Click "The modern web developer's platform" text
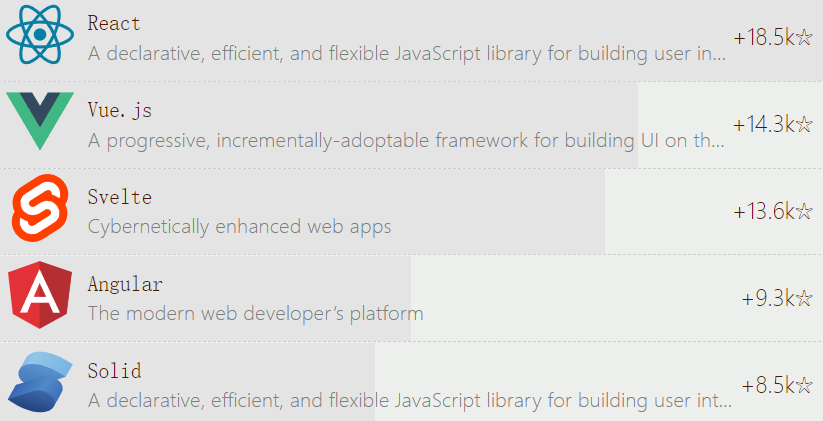This screenshot has width=823, height=421. pyautogui.click(x=255, y=313)
